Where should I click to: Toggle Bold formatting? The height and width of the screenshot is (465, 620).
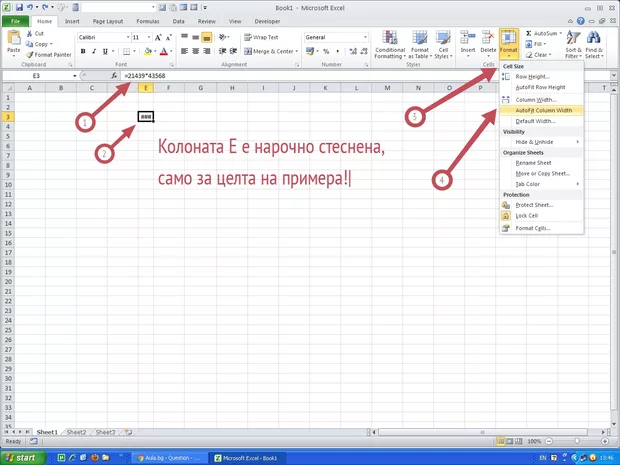83,51
